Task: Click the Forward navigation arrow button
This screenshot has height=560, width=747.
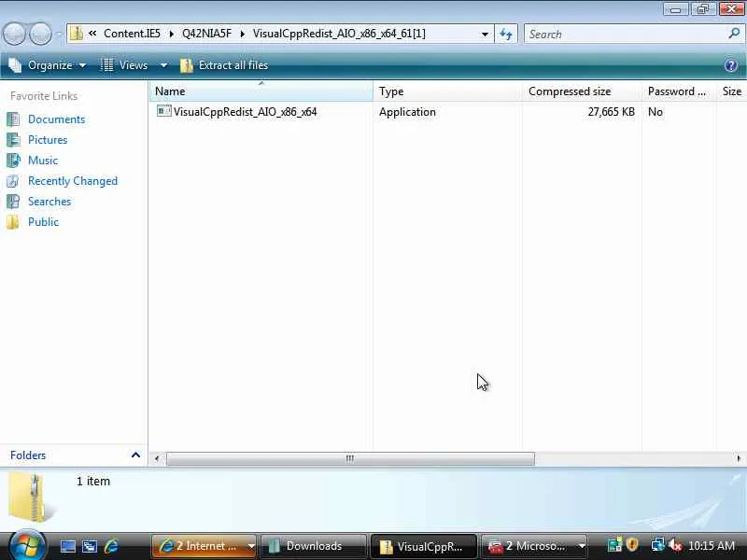Action: (41, 35)
